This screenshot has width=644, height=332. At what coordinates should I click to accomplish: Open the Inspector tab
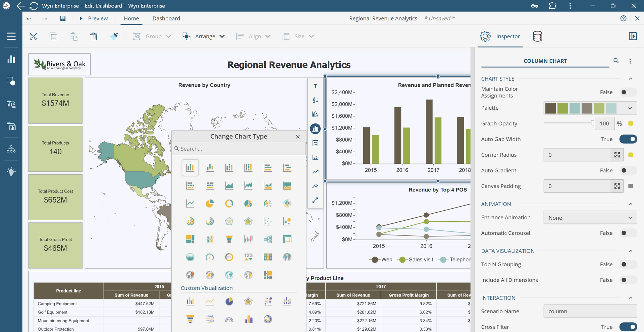[x=500, y=36]
